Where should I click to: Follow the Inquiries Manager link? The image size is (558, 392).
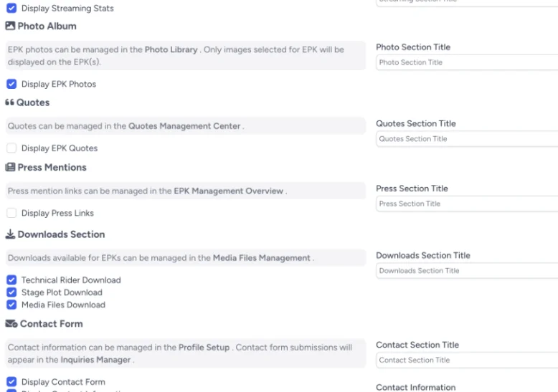tap(95, 360)
